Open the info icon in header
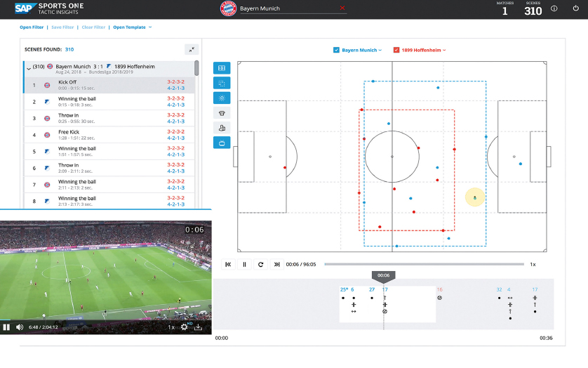This screenshot has width=588, height=368. (554, 8)
